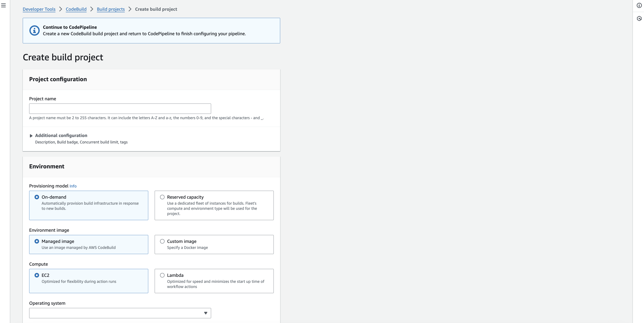644x323 pixels.
Task: Select the Custom image radio button
Action: coord(162,241)
